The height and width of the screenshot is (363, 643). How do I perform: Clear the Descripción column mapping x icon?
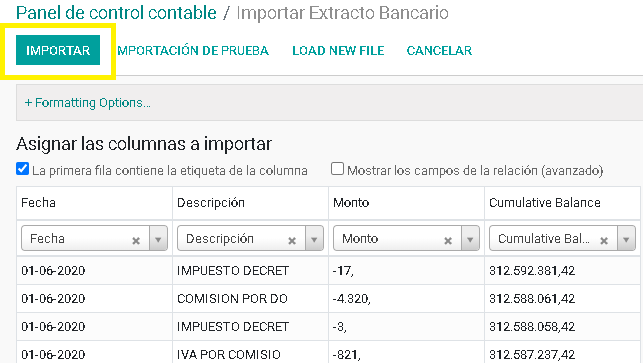(x=292, y=241)
